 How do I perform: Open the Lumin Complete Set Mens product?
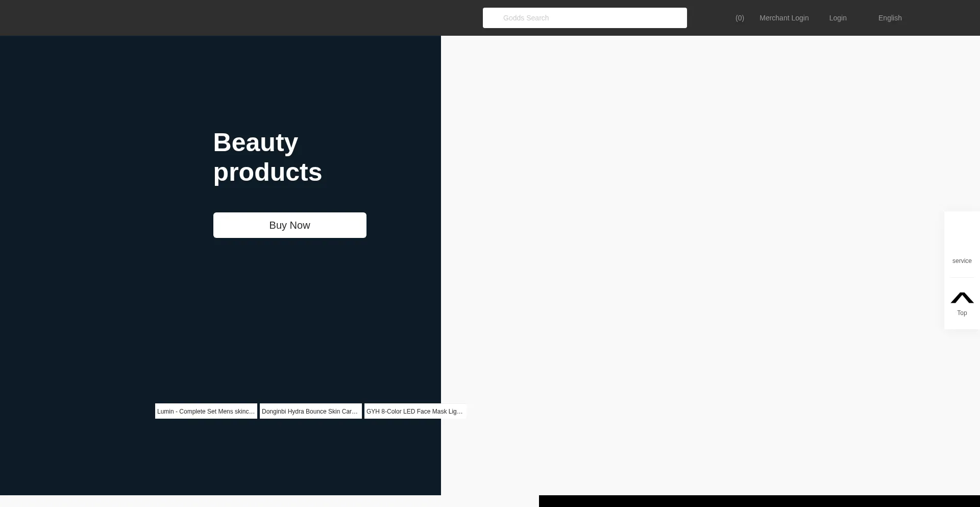[x=206, y=411]
